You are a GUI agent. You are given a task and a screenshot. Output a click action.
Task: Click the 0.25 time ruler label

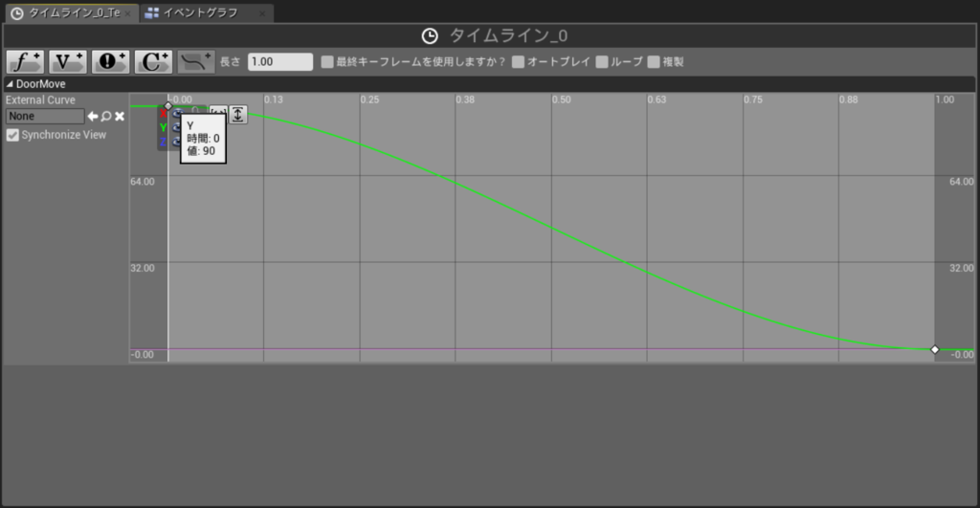[x=369, y=99]
